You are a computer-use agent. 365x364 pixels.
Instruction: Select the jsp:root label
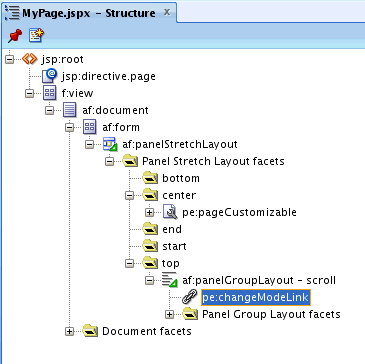coord(62,60)
